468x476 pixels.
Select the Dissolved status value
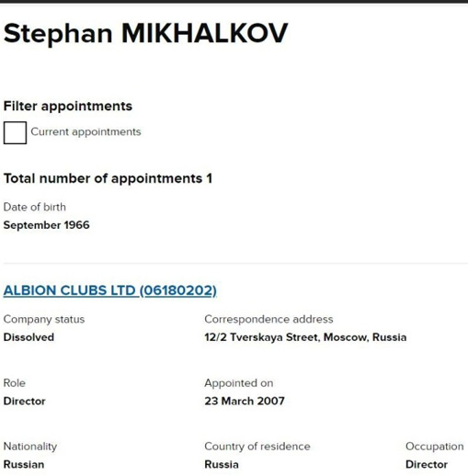coord(29,337)
